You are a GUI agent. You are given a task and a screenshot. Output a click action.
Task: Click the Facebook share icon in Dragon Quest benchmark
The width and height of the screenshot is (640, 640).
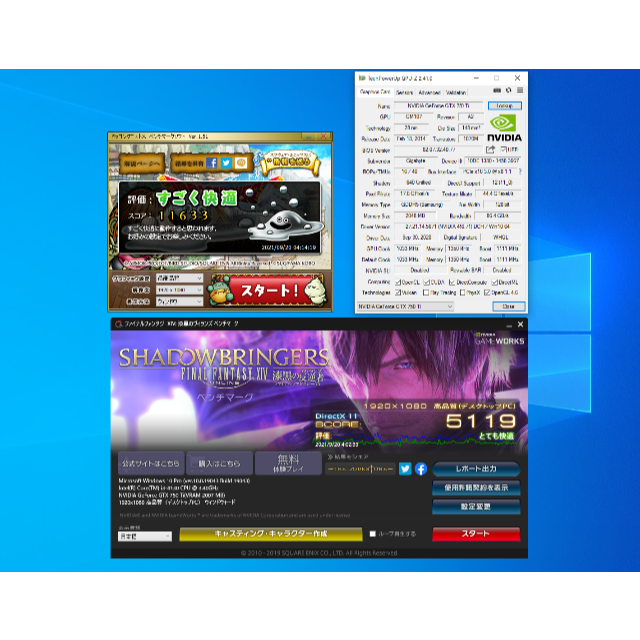pyautogui.click(x=211, y=163)
